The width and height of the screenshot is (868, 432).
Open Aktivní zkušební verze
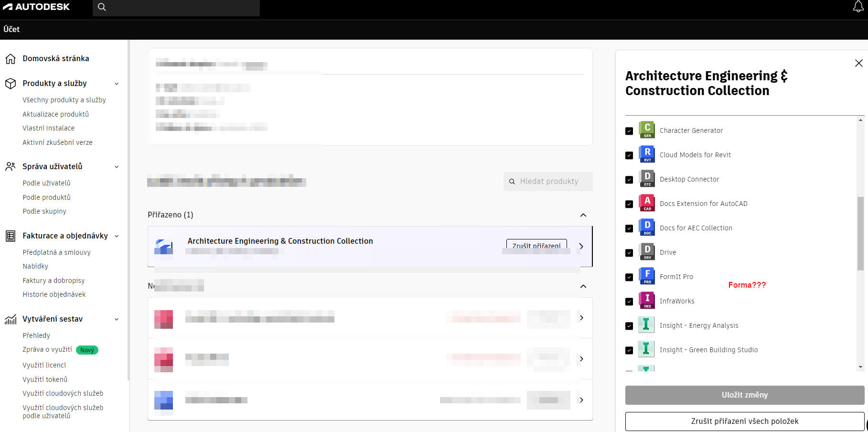tap(57, 142)
